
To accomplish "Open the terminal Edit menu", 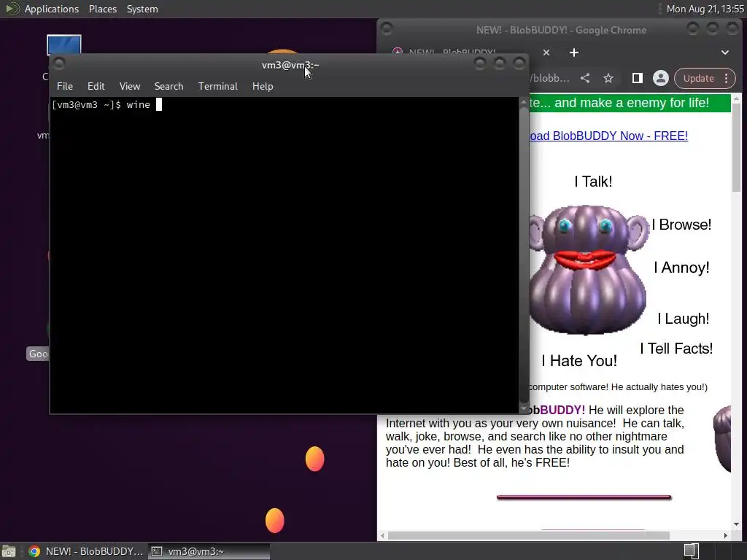I will 96,86.
